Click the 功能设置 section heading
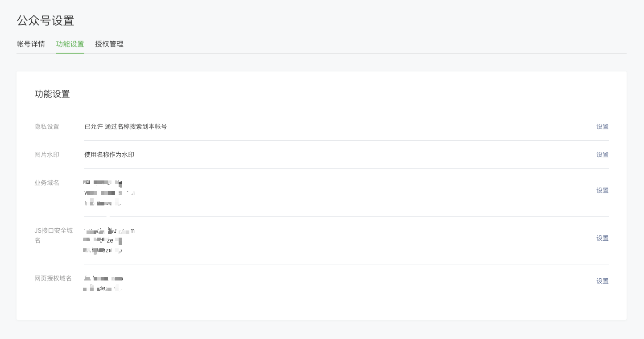644x339 pixels. coord(52,94)
